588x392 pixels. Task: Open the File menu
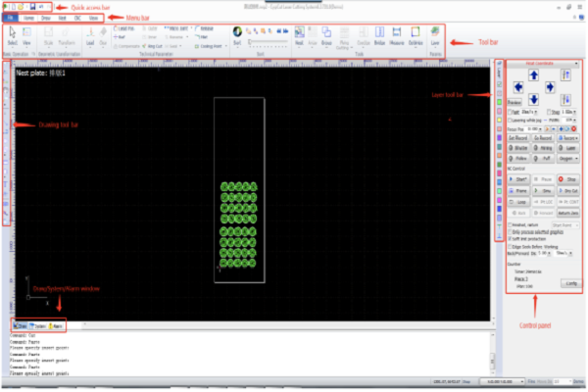pyautogui.click(x=10, y=18)
